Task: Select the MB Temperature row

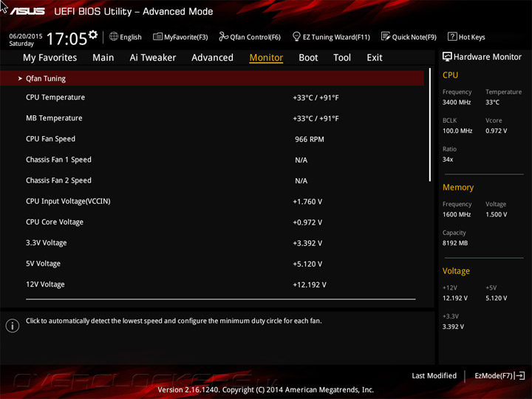Action: point(212,118)
